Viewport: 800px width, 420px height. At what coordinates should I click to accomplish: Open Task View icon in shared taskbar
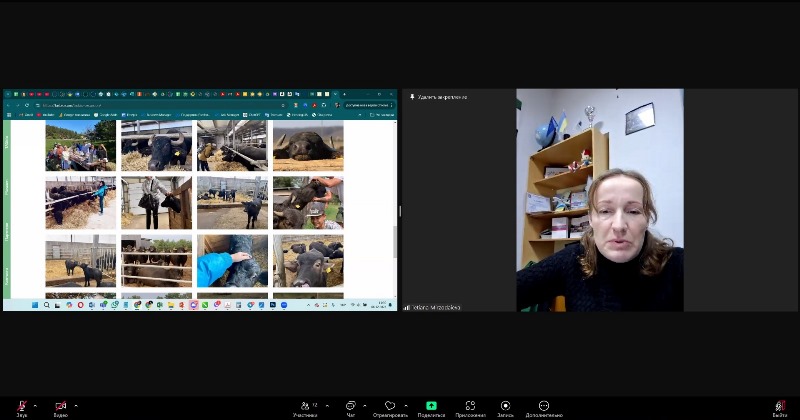click(x=58, y=305)
